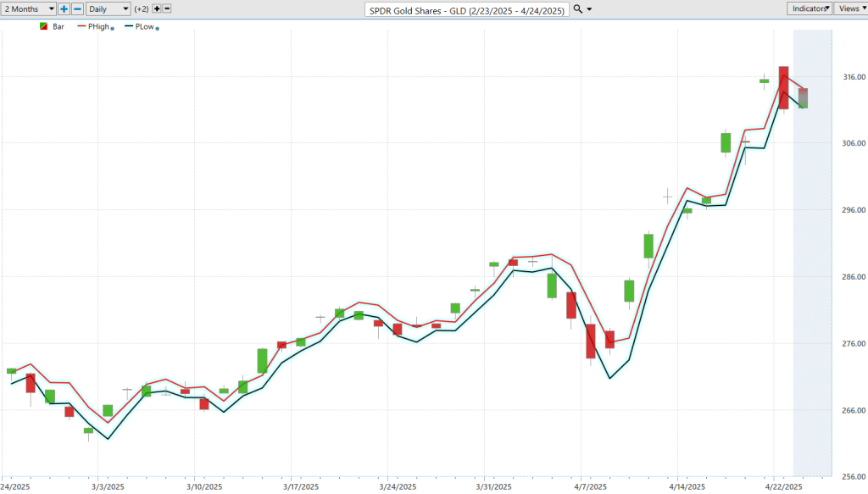The width and height of the screenshot is (868, 494).
Task: Open the Views dropdown menu
Action: tap(851, 8)
